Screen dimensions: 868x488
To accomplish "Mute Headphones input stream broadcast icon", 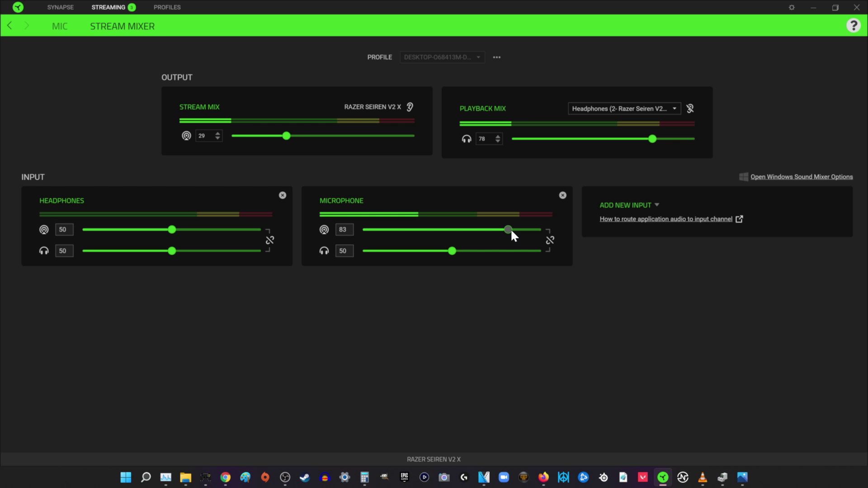I will pos(44,230).
